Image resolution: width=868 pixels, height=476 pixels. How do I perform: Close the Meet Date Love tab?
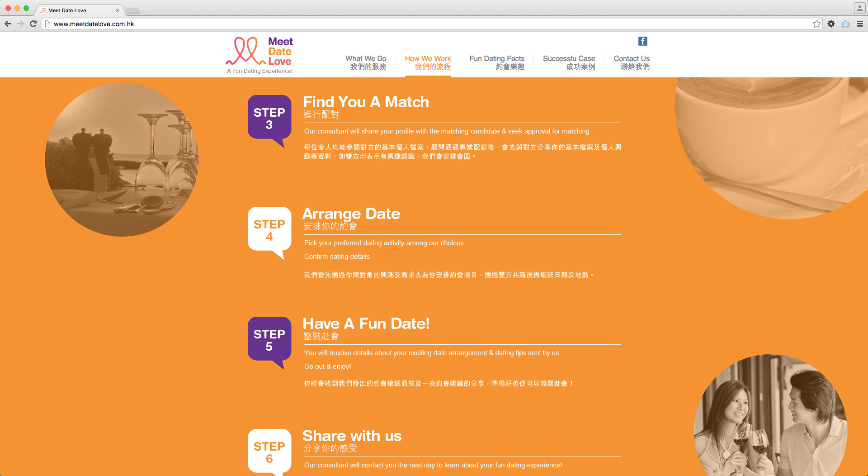point(118,10)
